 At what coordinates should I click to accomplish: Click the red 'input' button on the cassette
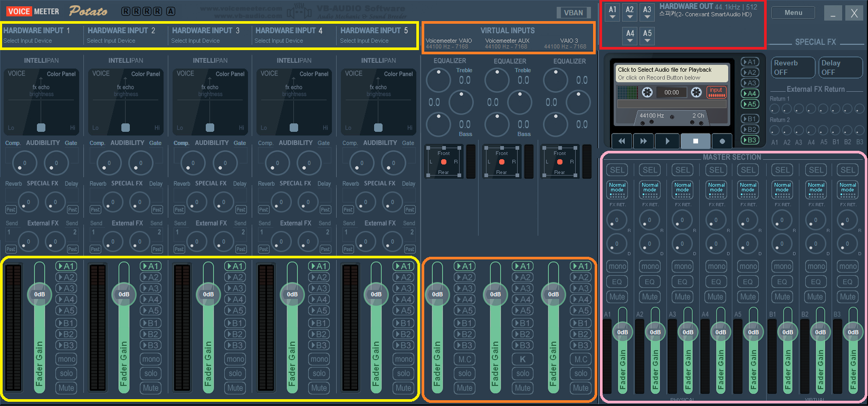pos(716,92)
